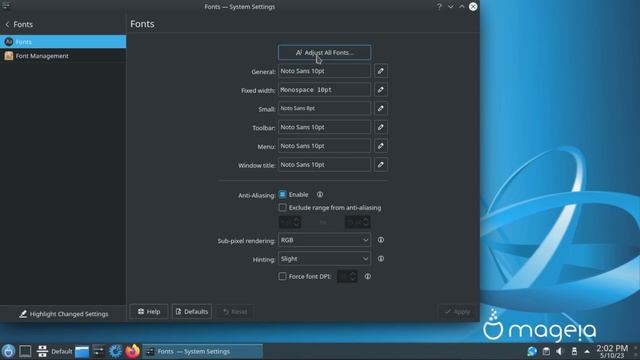Click the Window title font edit pencil icon
This screenshot has width=640, height=360.
(x=380, y=165)
